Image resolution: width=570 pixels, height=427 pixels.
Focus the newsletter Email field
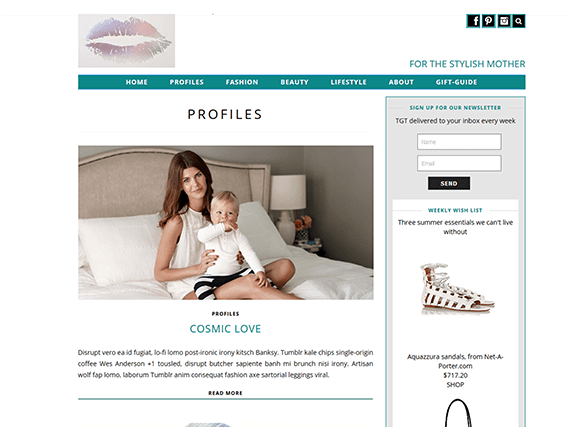point(459,163)
